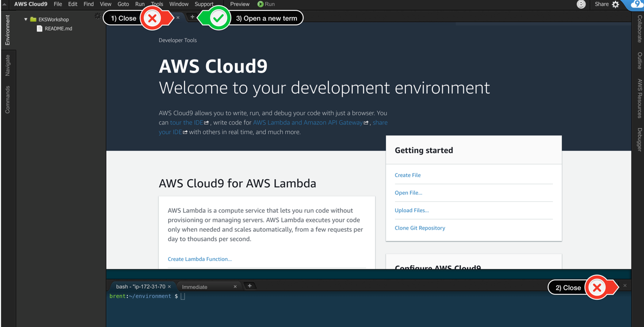Add a new tab in the bottom terminal pane
This screenshot has height=327, width=644.
[x=249, y=286]
